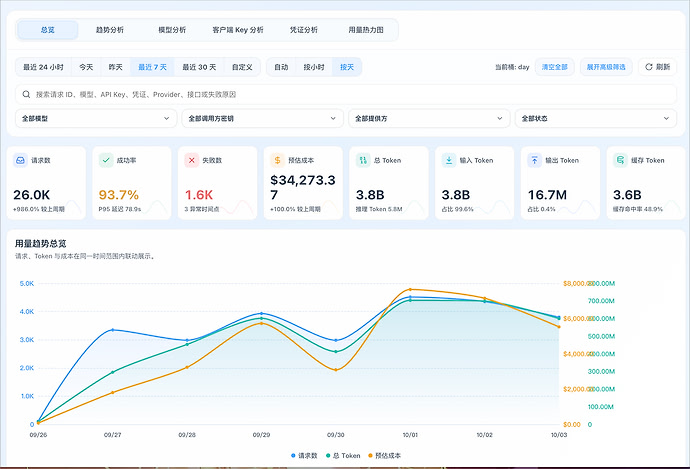Click the 展开高级筛选 button
This screenshot has width=690, height=469.
point(606,67)
